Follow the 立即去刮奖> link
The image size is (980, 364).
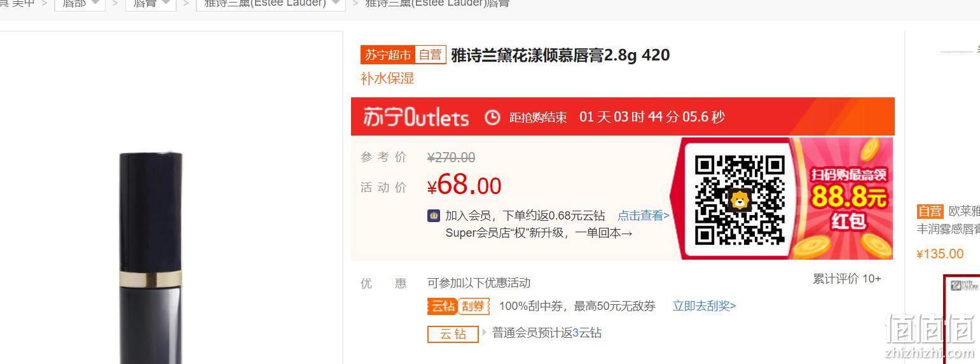tap(705, 306)
